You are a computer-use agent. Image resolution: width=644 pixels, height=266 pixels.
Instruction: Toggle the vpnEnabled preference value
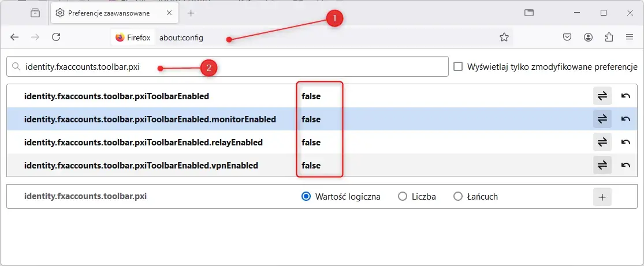click(x=602, y=165)
